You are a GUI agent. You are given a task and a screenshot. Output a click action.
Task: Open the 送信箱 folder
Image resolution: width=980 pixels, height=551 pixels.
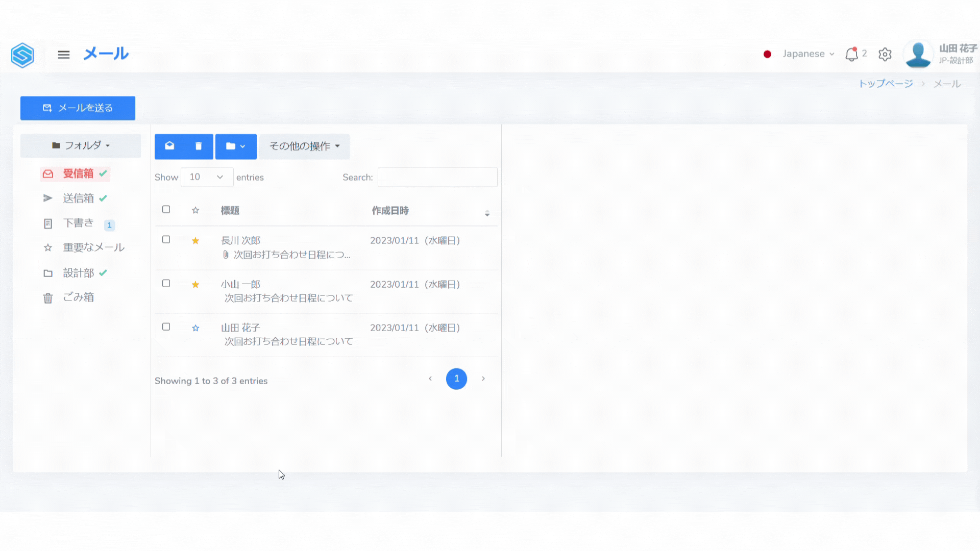pyautogui.click(x=78, y=198)
